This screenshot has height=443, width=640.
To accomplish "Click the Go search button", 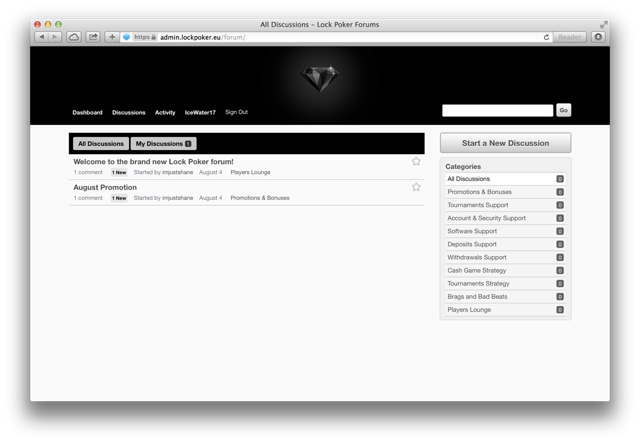I will pyautogui.click(x=563, y=110).
